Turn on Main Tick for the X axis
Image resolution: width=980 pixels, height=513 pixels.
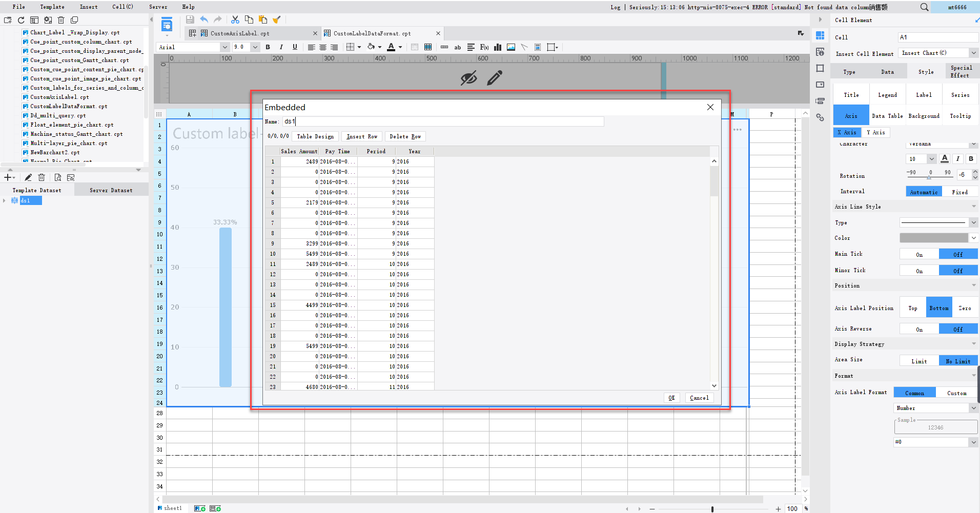point(919,254)
